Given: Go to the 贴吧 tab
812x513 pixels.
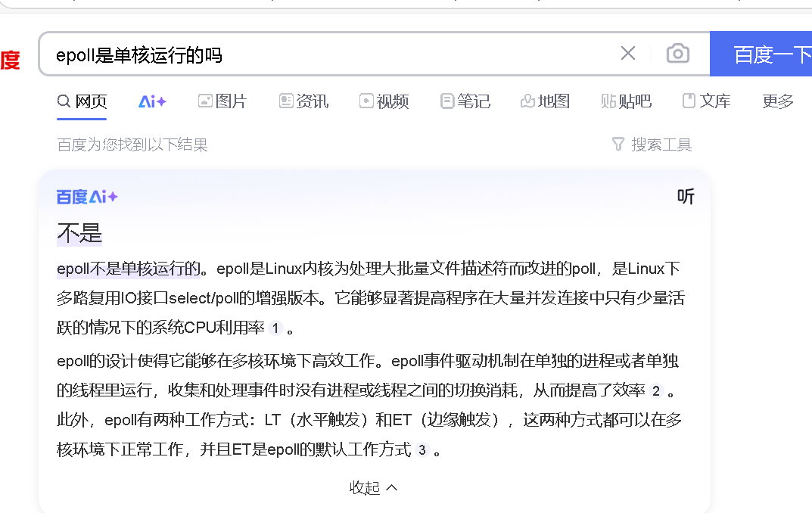Looking at the screenshot, I should click(626, 101).
